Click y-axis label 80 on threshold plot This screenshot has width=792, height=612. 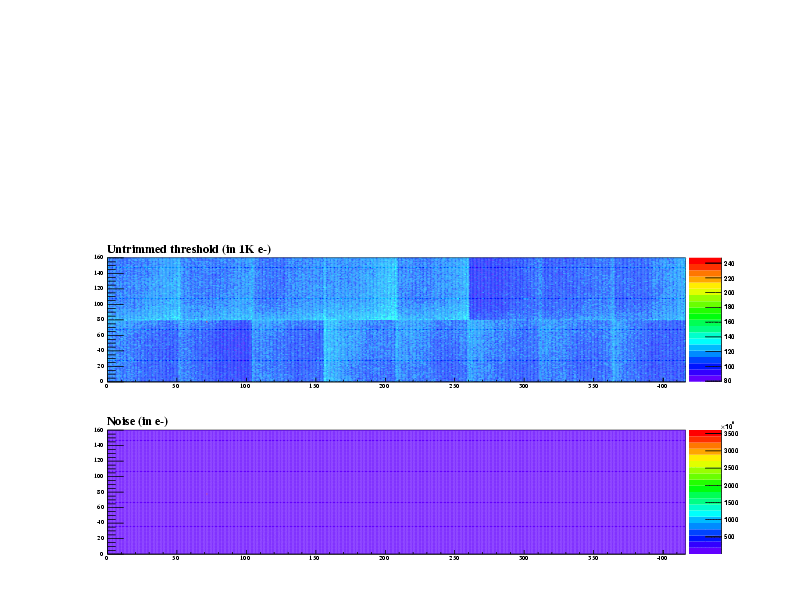[100, 319]
